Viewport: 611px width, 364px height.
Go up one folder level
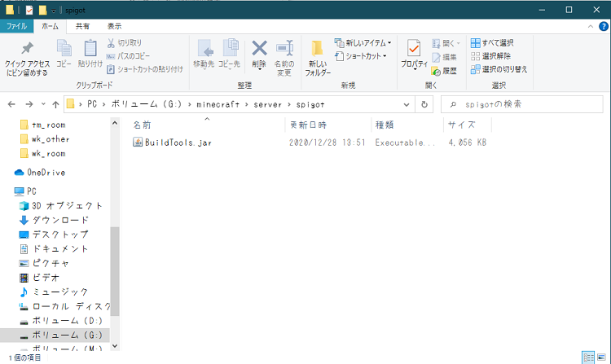[55, 104]
